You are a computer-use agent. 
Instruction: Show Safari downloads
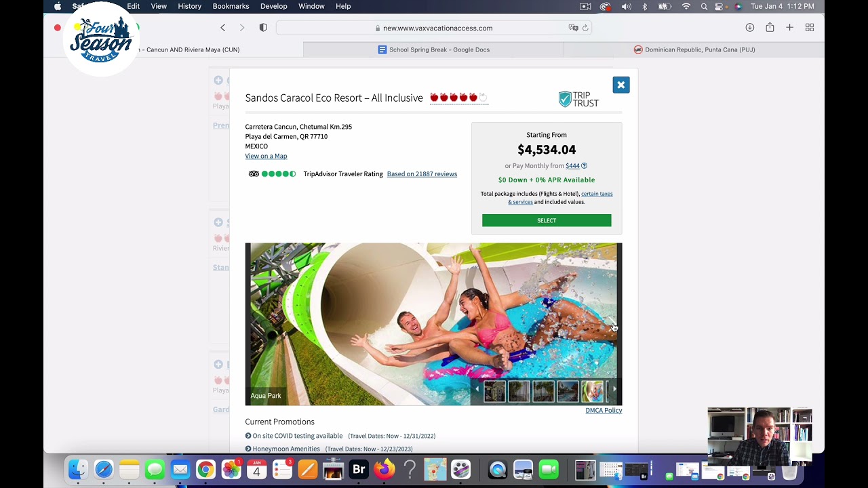coord(749,28)
